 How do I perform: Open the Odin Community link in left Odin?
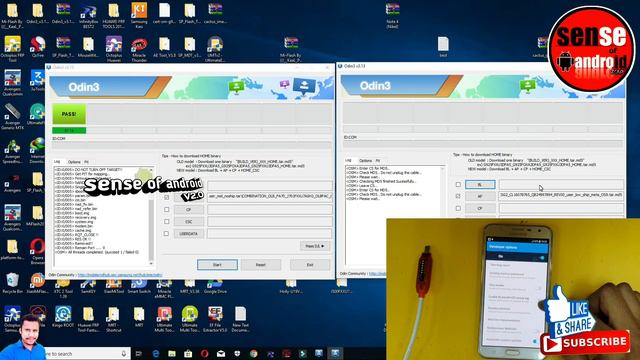[120, 275]
